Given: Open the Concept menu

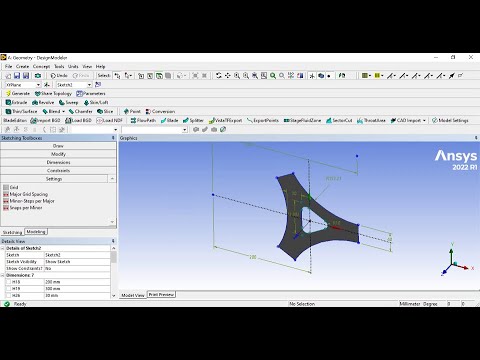Looking at the screenshot, I should (41, 67).
